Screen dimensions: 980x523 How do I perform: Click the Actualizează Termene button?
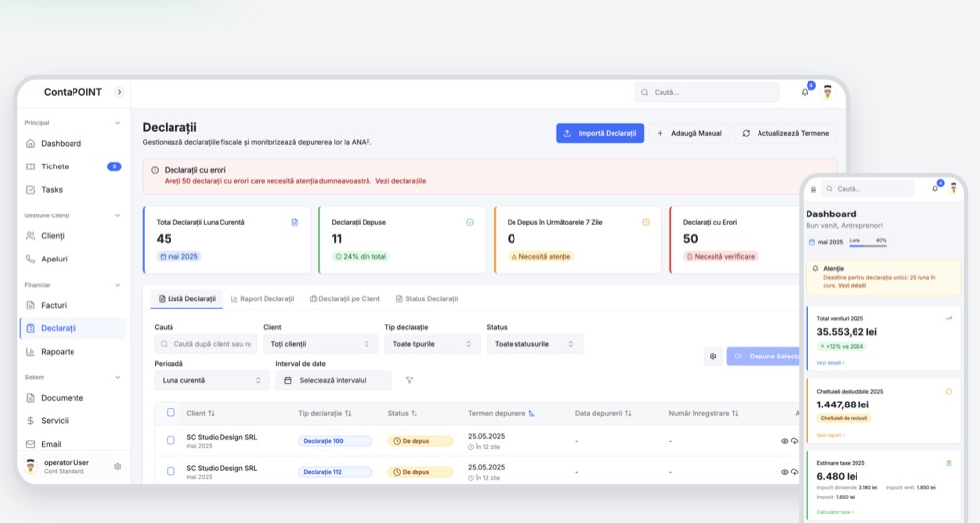(786, 134)
